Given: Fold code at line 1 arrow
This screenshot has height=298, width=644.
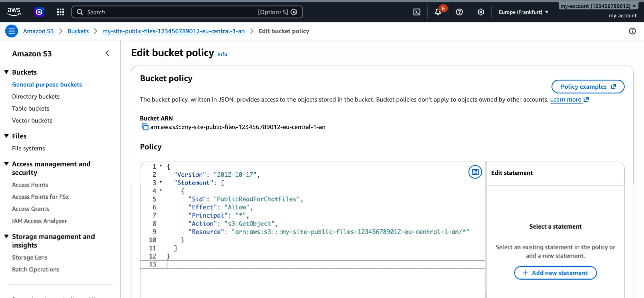Looking at the screenshot, I should 161,166.
